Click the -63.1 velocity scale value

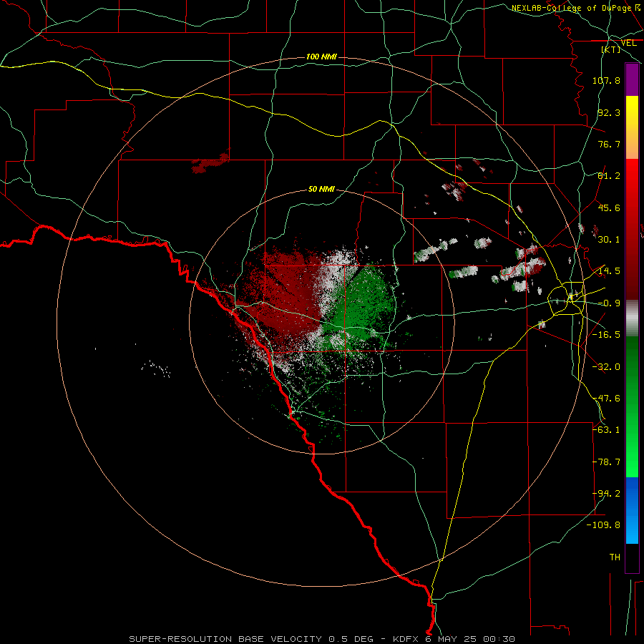tap(606, 430)
